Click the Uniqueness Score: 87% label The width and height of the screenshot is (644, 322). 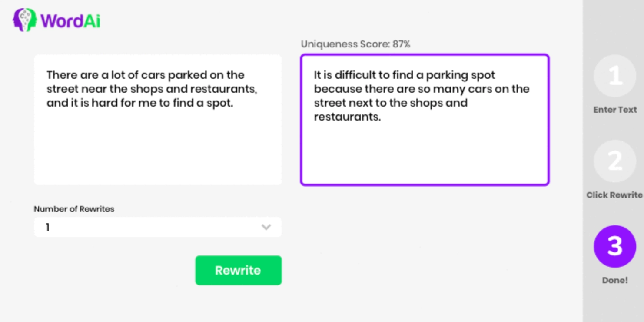click(x=356, y=44)
